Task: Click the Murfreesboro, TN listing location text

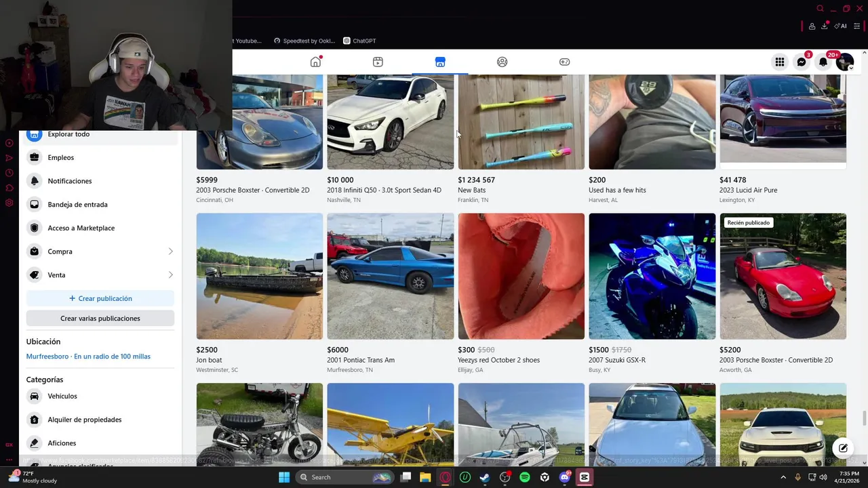Action: 350,370
